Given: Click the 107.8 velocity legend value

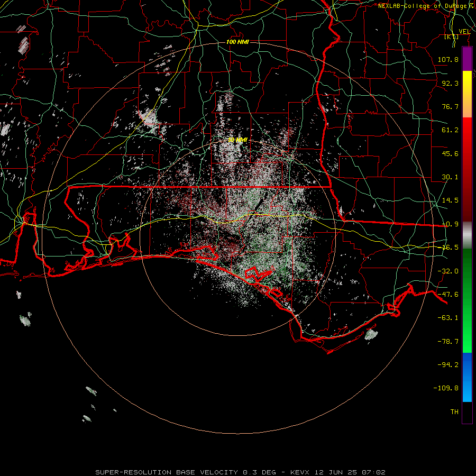Looking at the screenshot, I should (448, 59).
